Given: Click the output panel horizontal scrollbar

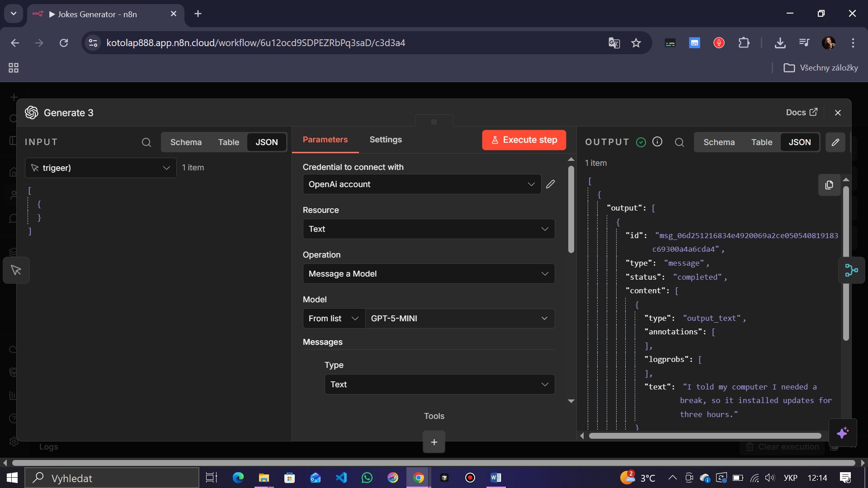Looking at the screenshot, I should pyautogui.click(x=705, y=436).
